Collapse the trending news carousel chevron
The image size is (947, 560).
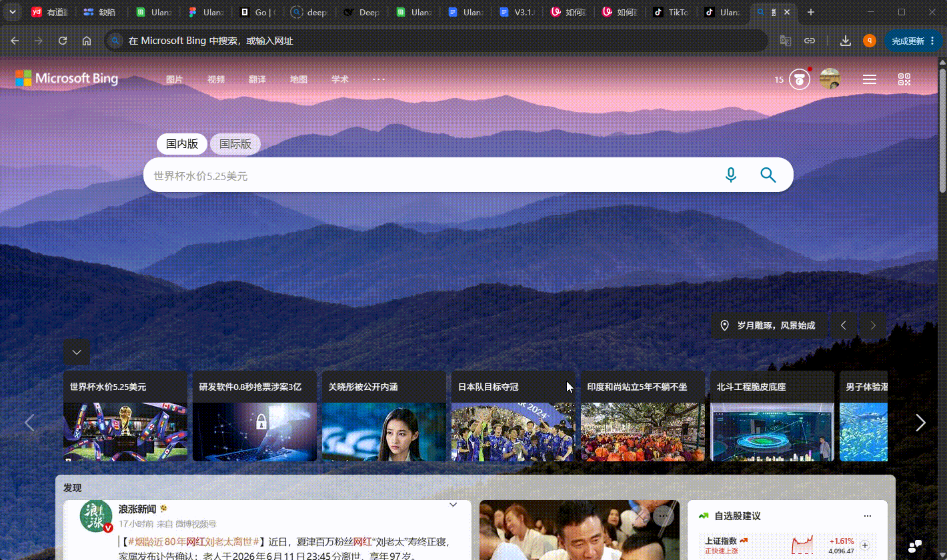click(x=77, y=352)
